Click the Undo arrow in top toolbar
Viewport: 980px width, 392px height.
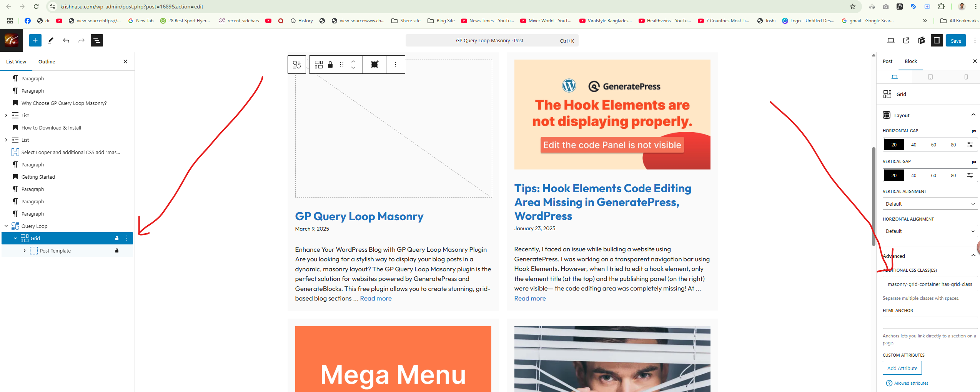click(66, 40)
